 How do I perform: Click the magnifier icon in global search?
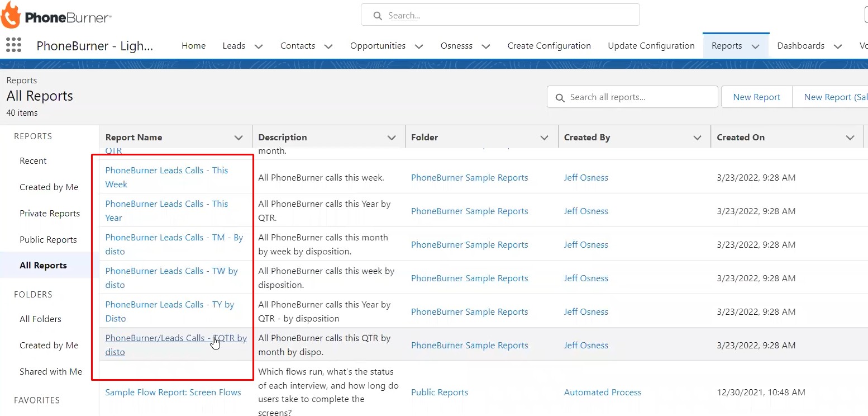pyautogui.click(x=378, y=16)
